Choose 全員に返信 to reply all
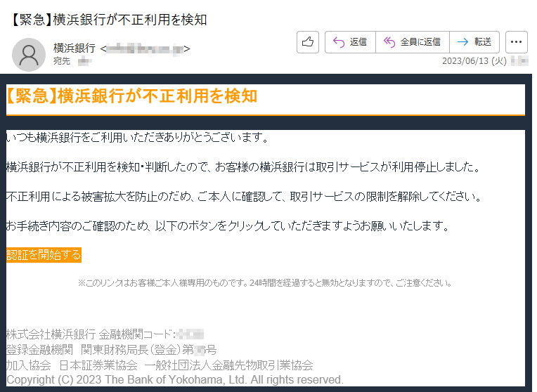Viewport: 537px width, 392px height. pos(412,42)
